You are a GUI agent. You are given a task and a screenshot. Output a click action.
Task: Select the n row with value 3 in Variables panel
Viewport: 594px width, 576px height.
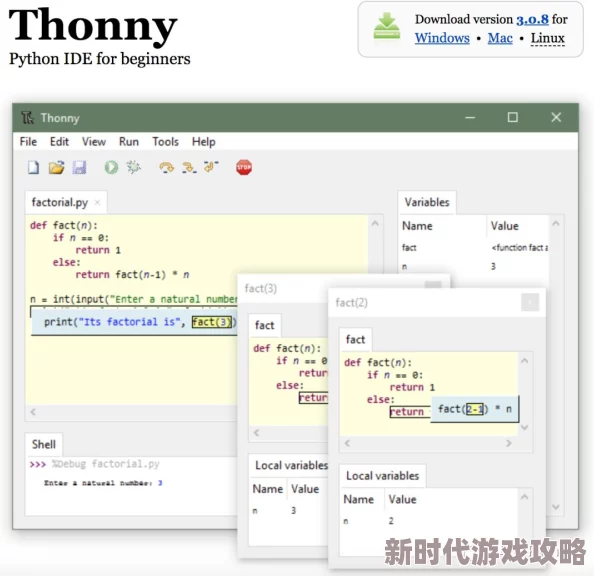[x=474, y=266]
